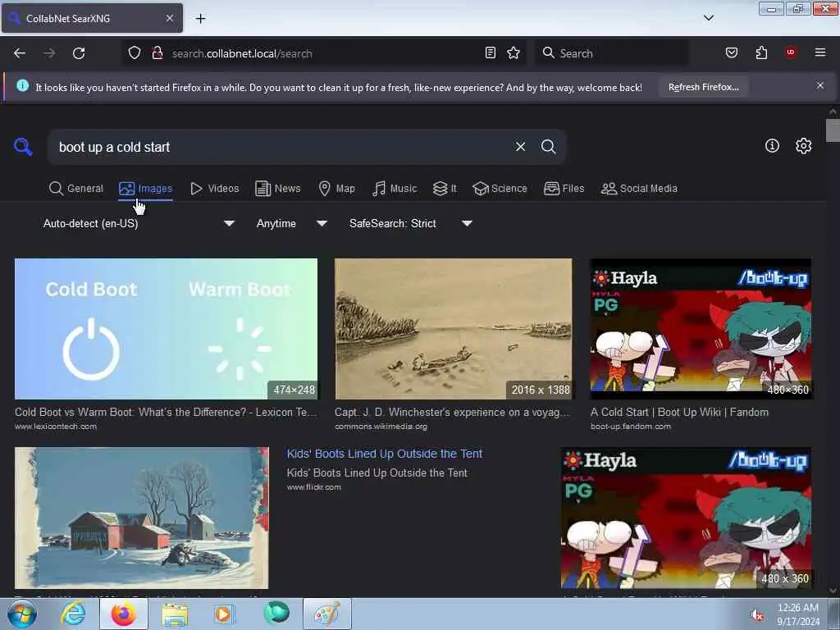The width and height of the screenshot is (840, 630).
Task: Click the insecure connection padlock icon
Action: [x=157, y=53]
